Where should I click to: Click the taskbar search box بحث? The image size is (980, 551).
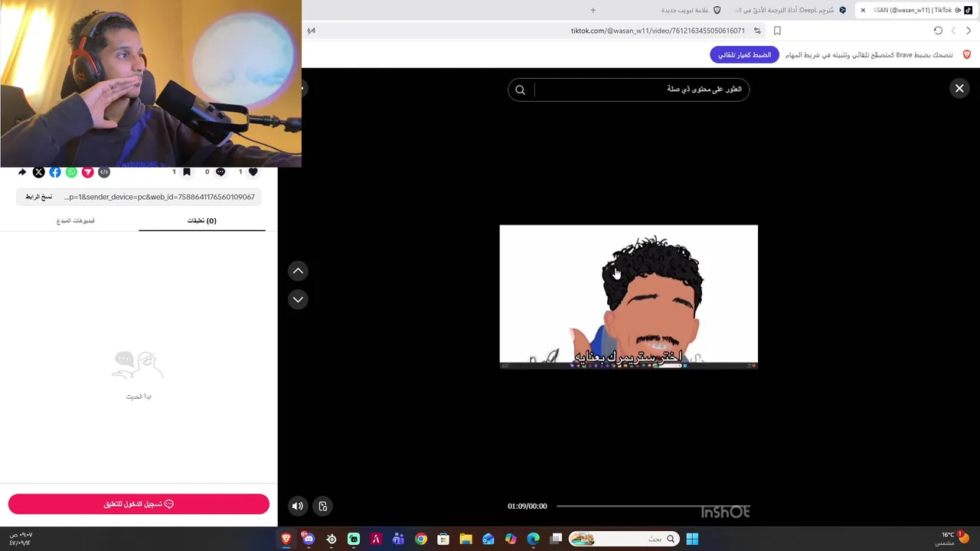tap(624, 539)
